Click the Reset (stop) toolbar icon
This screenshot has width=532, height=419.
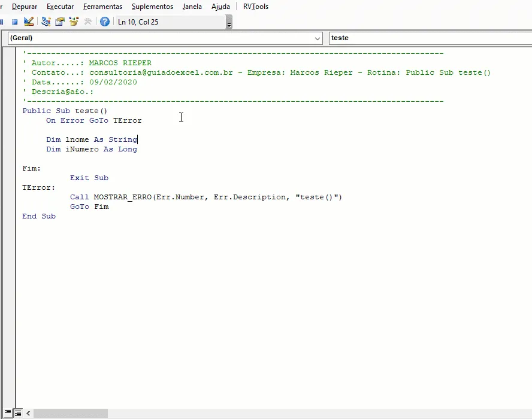pyautogui.click(x=14, y=22)
